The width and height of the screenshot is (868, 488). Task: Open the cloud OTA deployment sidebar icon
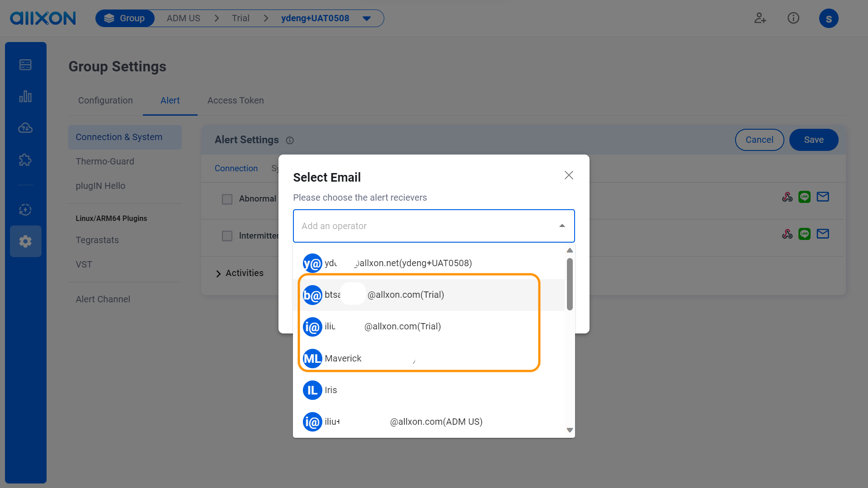coord(25,128)
